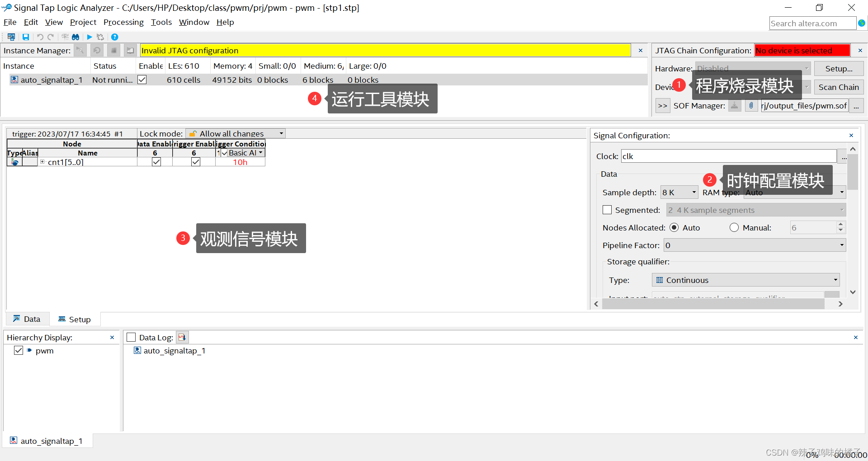
Task: Browse for SOF file with ... button
Action: pos(856,105)
